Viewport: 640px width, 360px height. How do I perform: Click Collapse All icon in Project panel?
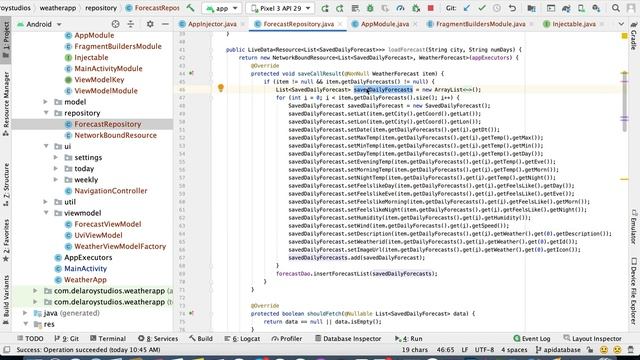[x=131, y=24]
